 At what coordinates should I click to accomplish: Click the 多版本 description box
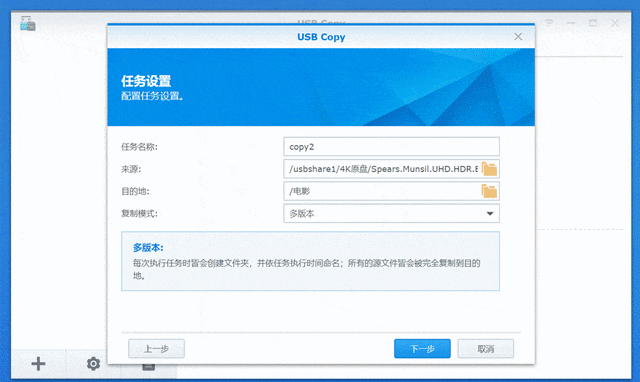pos(310,261)
